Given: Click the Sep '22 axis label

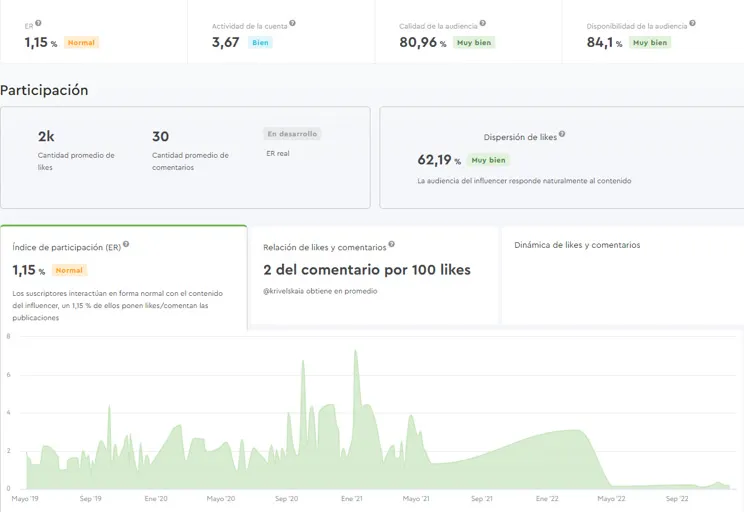Looking at the screenshot, I should click(677, 499).
